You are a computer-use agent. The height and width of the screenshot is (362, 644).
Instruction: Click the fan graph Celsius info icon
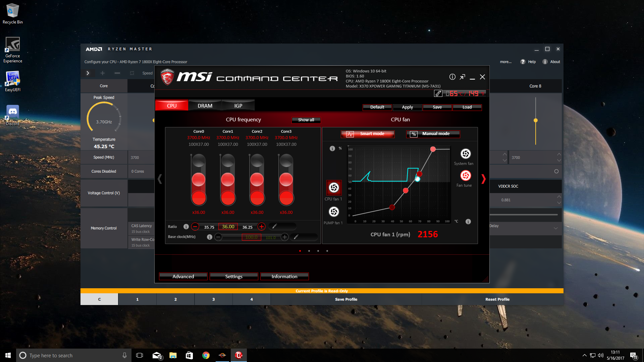coord(468,222)
